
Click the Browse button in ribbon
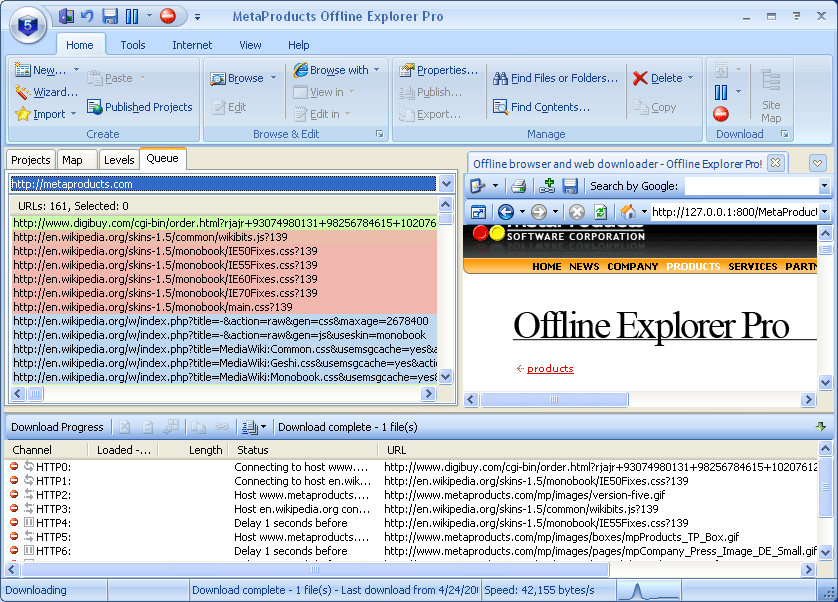[x=237, y=78]
